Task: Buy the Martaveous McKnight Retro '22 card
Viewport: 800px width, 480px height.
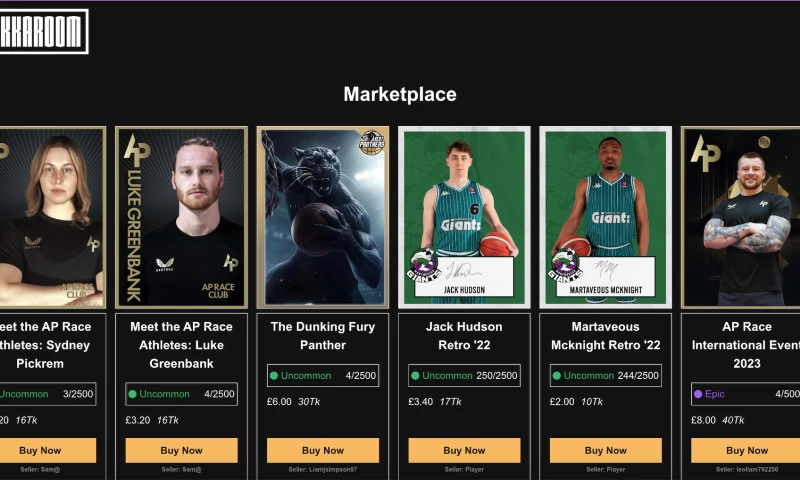Action: click(x=605, y=450)
